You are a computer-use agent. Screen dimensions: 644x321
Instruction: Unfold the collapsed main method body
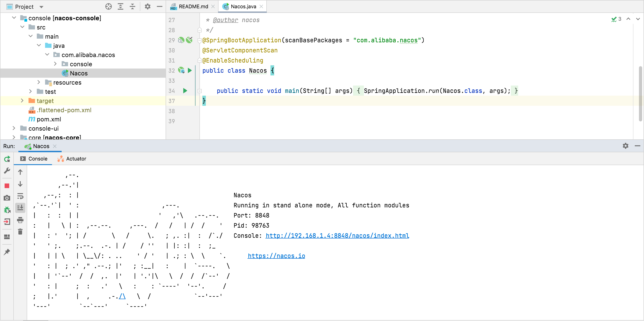[199, 91]
